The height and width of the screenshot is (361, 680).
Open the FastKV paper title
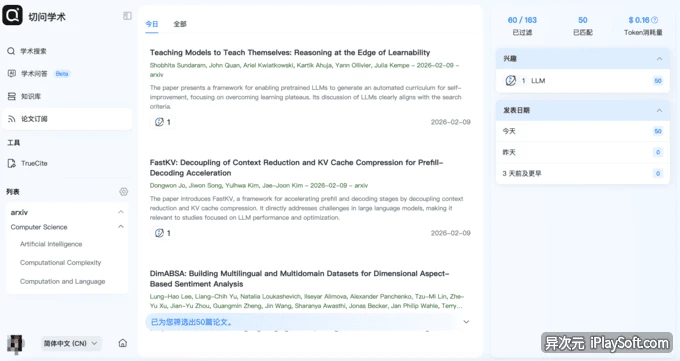(x=296, y=168)
